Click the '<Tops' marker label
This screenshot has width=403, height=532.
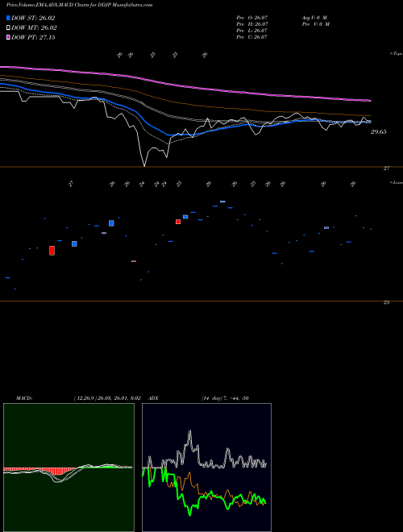tap(397, 54)
